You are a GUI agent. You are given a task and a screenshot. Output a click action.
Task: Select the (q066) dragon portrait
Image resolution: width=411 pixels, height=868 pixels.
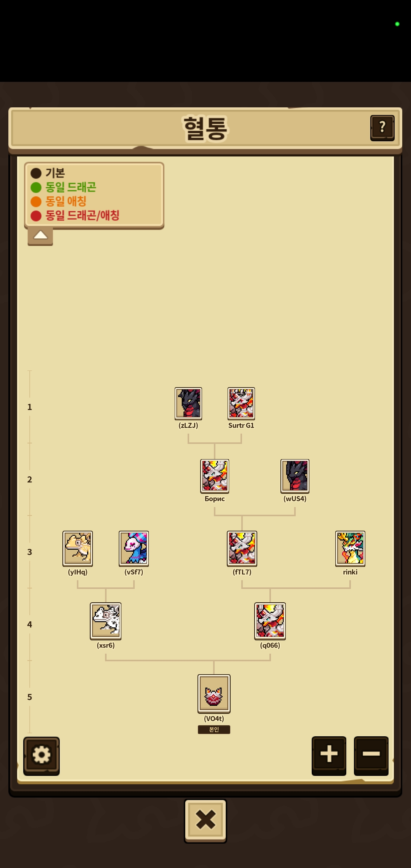(x=270, y=621)
